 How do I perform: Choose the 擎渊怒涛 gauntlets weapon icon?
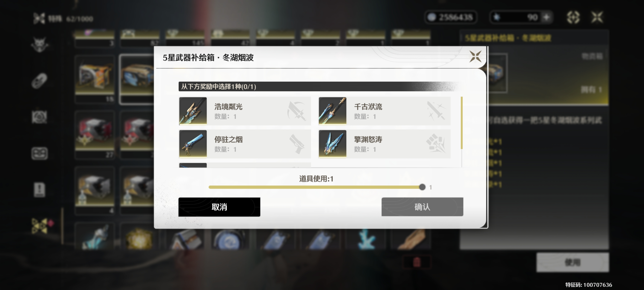(x=333, y=144)
